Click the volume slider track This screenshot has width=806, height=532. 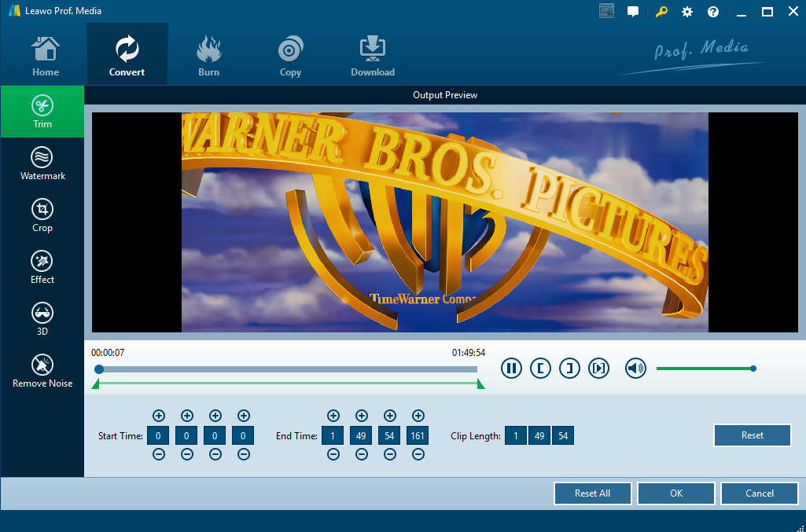(704, 368)
